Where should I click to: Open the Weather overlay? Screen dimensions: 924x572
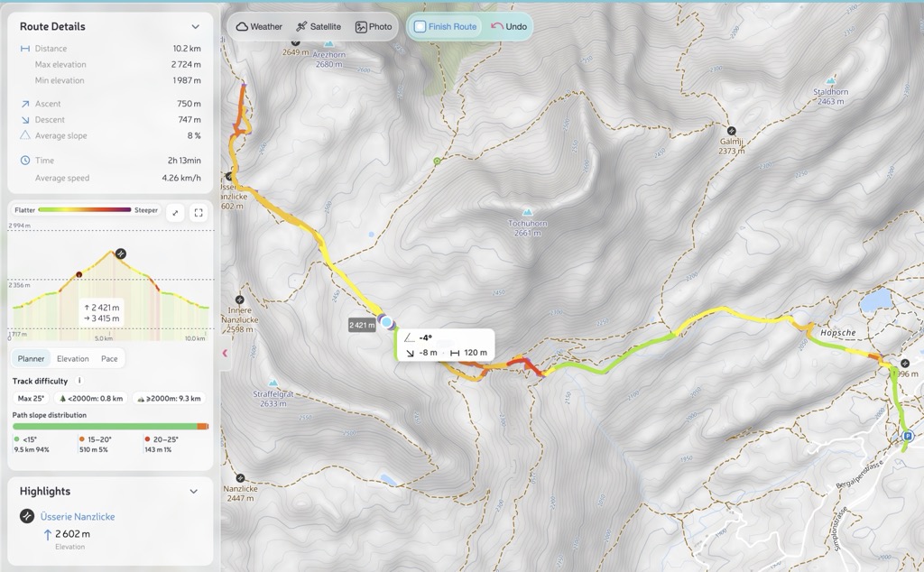(258, 26)
